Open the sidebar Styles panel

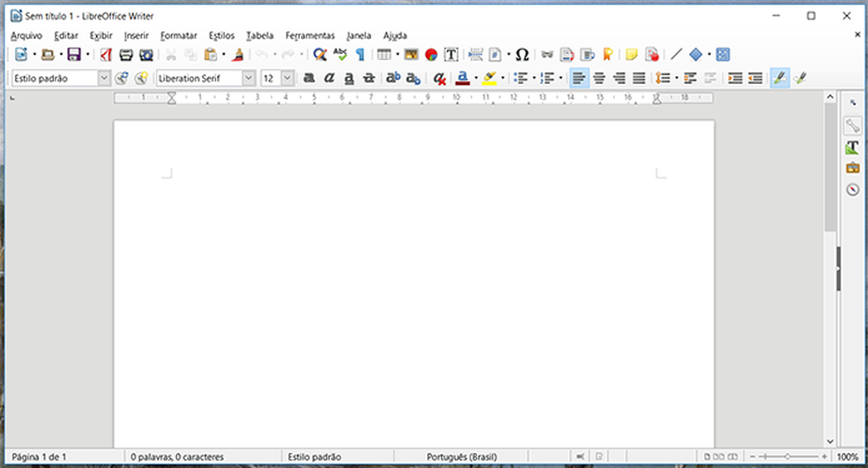852,147
